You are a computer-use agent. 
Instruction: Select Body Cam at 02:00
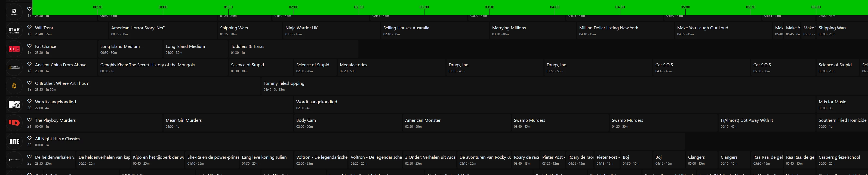coord(348,123)
